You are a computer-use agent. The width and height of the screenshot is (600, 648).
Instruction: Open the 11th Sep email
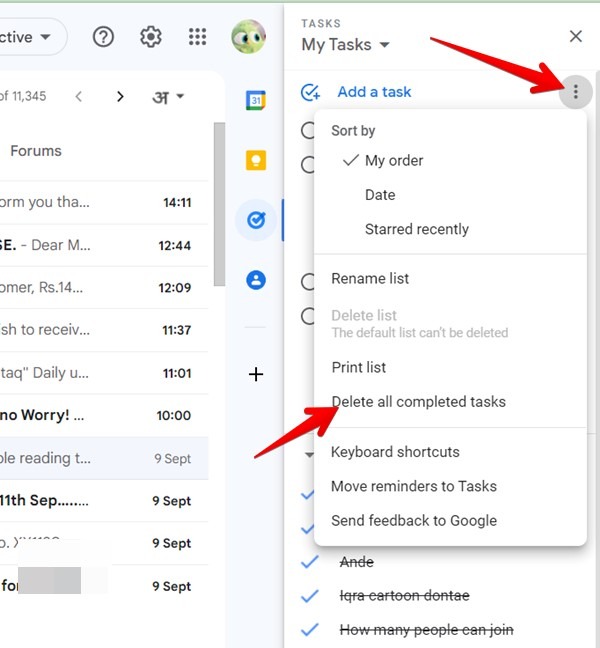104,501
